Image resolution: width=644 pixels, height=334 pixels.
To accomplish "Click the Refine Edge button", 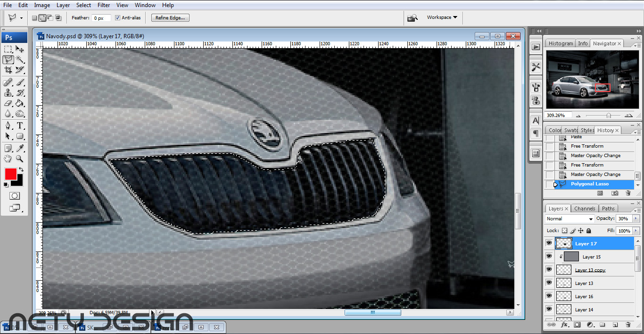I will [171, 18].
